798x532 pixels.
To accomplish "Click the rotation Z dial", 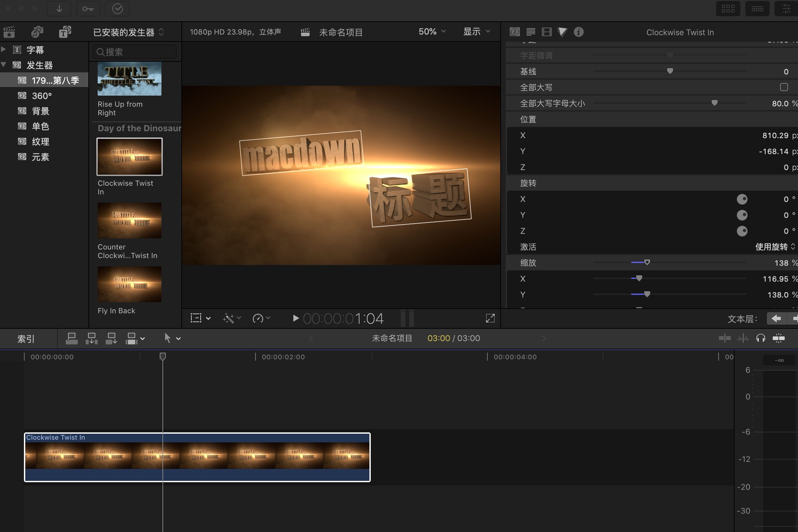I will [742, 231].
